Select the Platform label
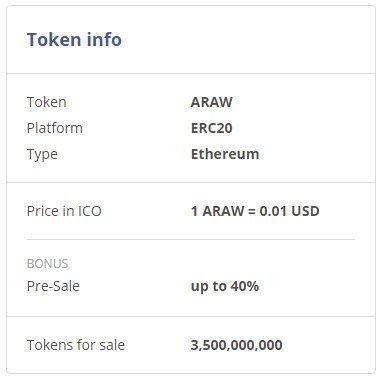This screenshot has height=384, width=383. pos(55,128)
